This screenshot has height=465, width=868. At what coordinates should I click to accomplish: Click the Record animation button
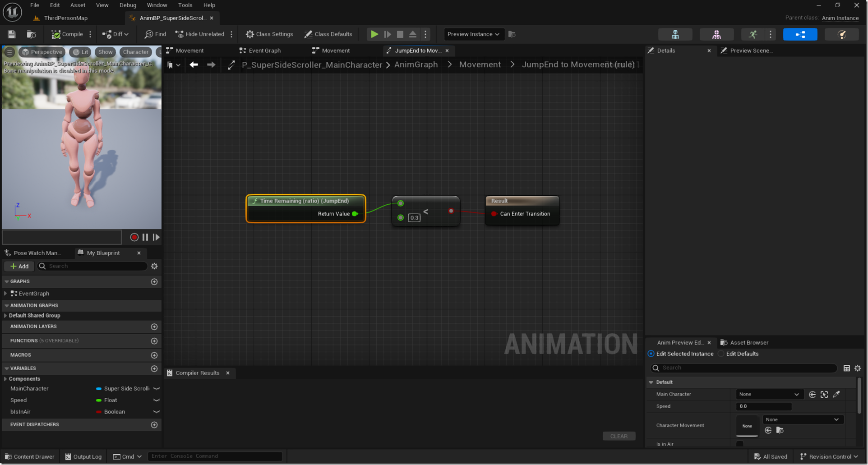[134, 237]
